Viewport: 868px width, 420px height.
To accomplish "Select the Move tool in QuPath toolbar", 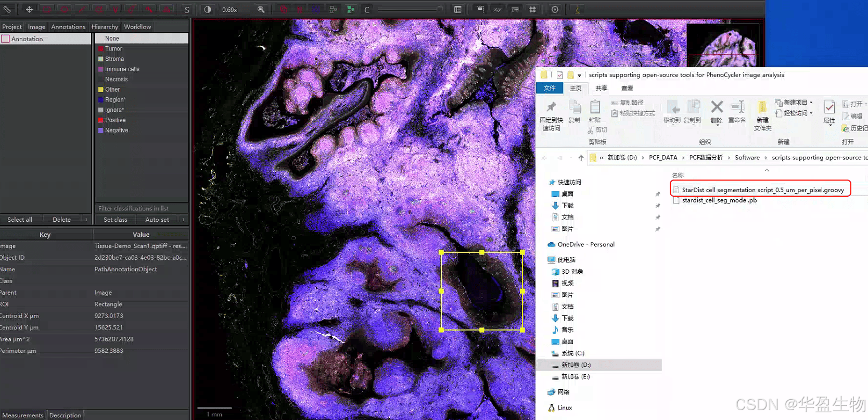I will [x=29, y=9].
